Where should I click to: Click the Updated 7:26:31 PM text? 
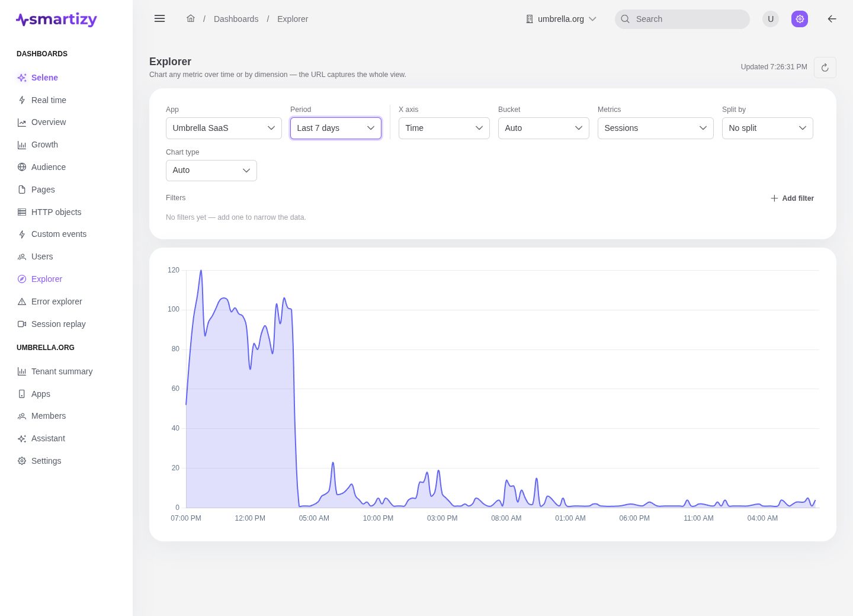[x=774, y=67]
